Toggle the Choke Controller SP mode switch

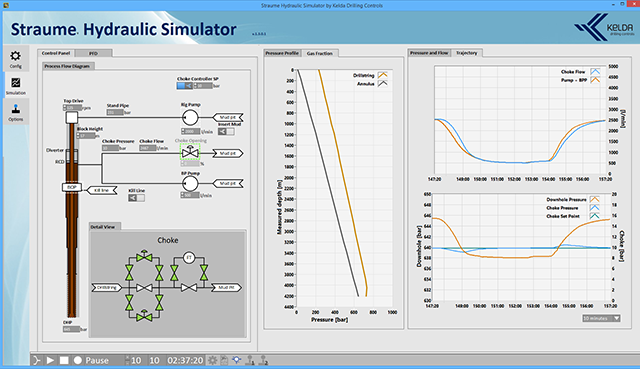pyautogui.click(x=184, y=86)
